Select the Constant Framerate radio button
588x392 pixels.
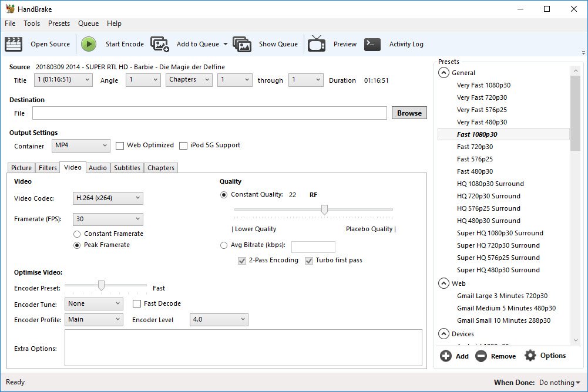point(78,234)
